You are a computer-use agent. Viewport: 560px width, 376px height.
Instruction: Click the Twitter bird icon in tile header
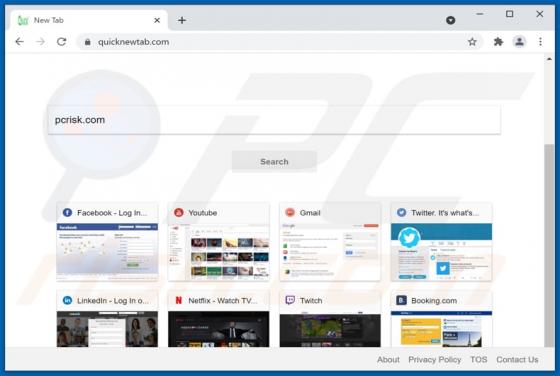[x=401, y=212]
